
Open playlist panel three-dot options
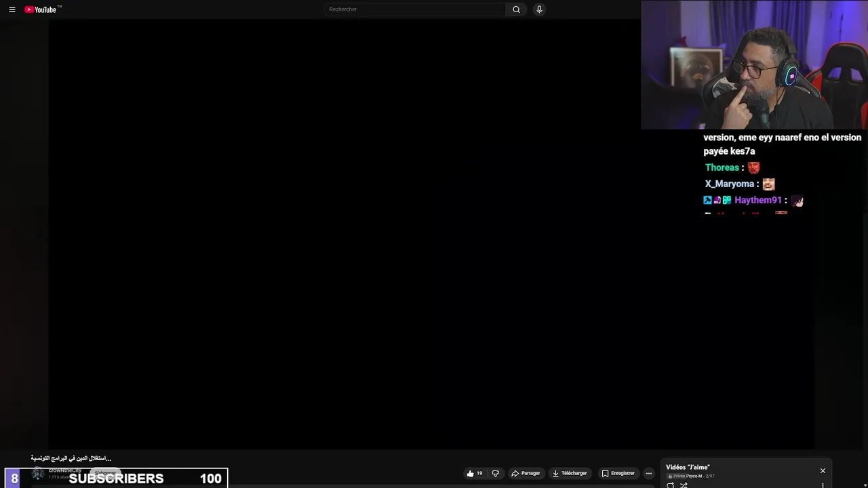tap(823, 485)
